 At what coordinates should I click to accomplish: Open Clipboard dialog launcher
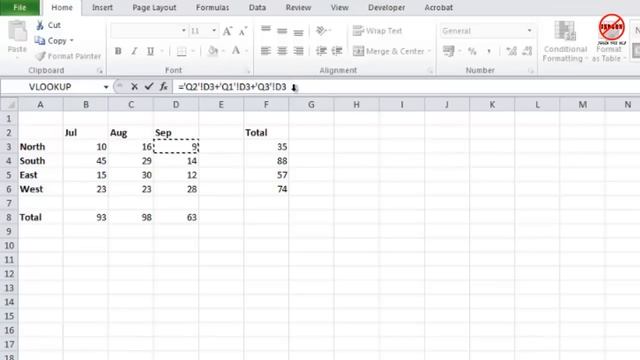[x=100, y=71]
